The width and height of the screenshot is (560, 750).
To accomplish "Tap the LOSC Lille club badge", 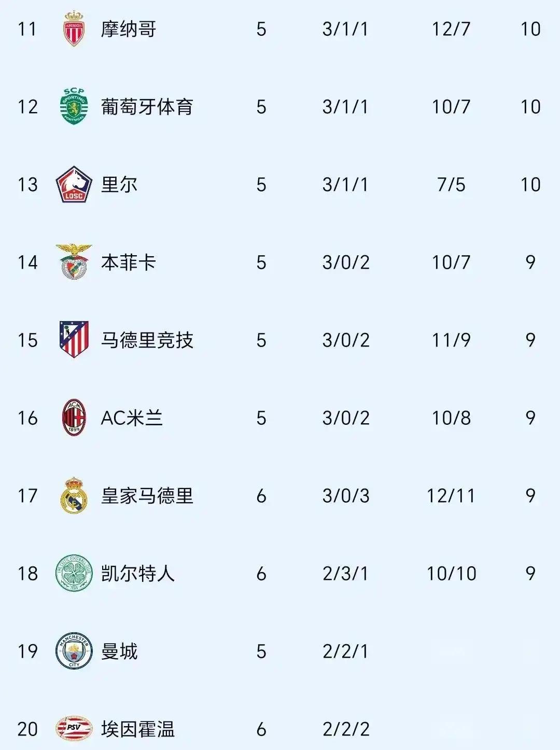I will click(x=74, y=184).
